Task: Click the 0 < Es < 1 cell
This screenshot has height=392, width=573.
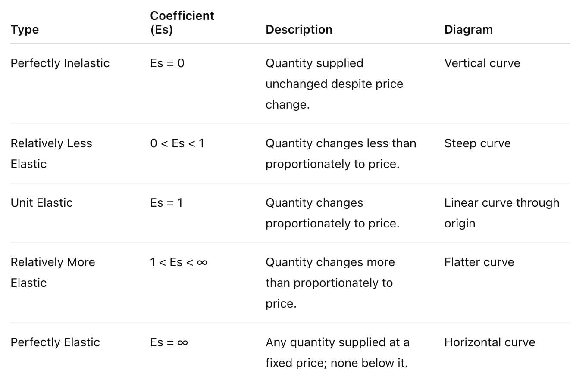Action: [177, 143]
